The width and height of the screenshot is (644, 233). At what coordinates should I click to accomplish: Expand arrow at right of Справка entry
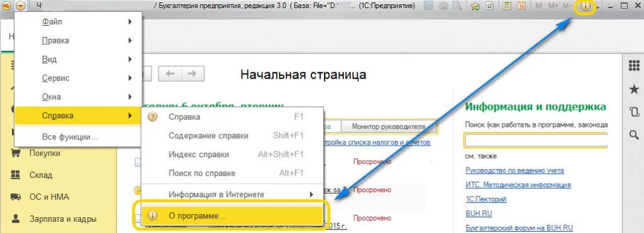130,116
